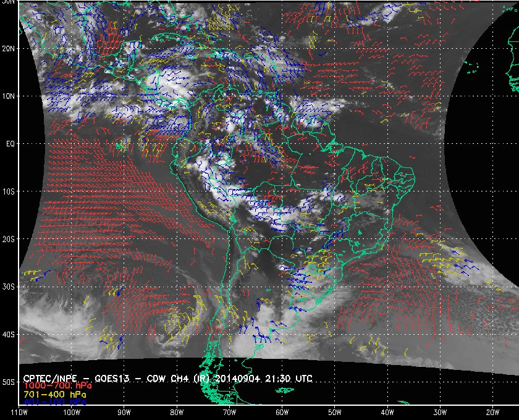Click the 30W longitude label
Viewport: 519px width, 420px height.
click(x=440, y=413)
